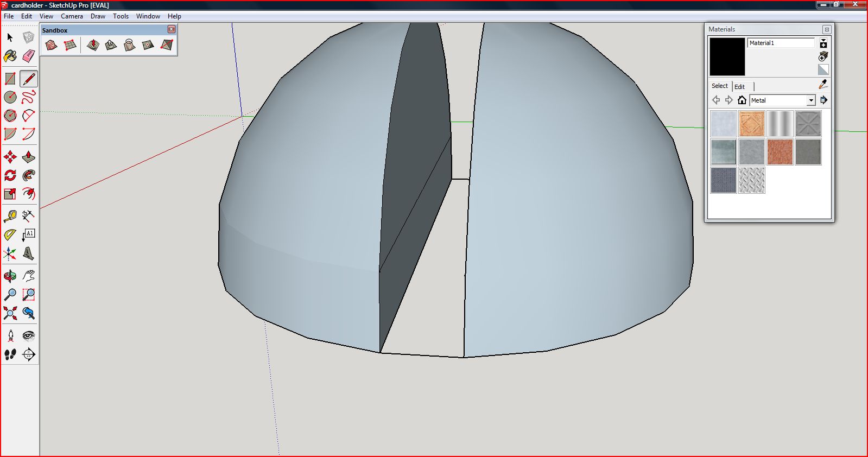This screenshot has height=457, width=868.
Task: Select the Sandbox Stamp tool
Action: [x=111, y=45]
